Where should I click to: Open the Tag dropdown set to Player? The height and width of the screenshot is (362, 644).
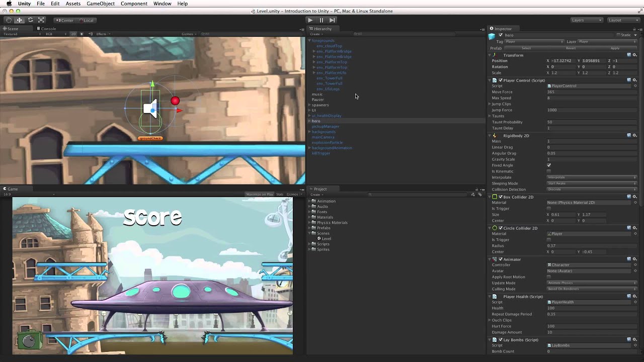click(x=534, y=42)
